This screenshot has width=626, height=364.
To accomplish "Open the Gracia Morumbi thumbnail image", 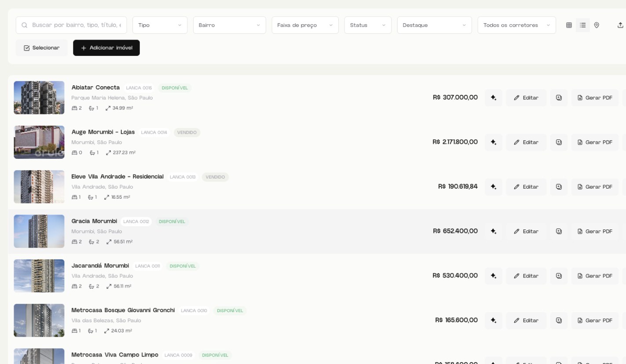I will tap(39, 231).
